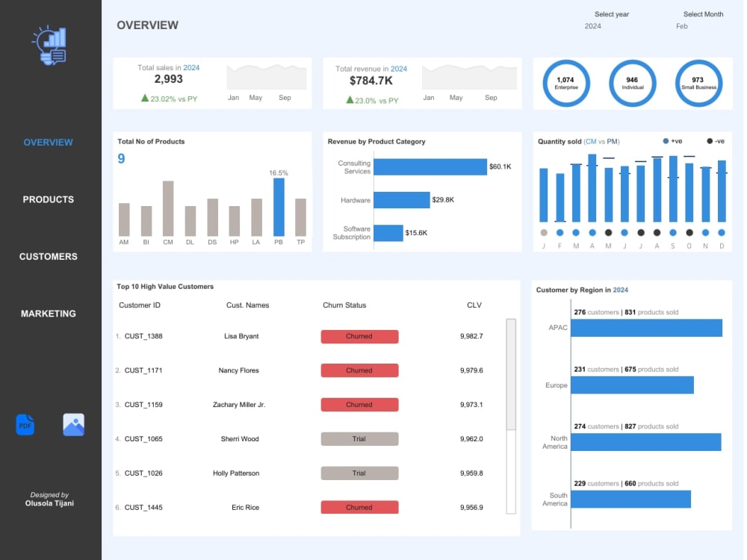The width and height of the screenshot is (747, 560).
Task: Click CLV value 9,959.8
Action: pyautogui.click(x=471, y=473)
